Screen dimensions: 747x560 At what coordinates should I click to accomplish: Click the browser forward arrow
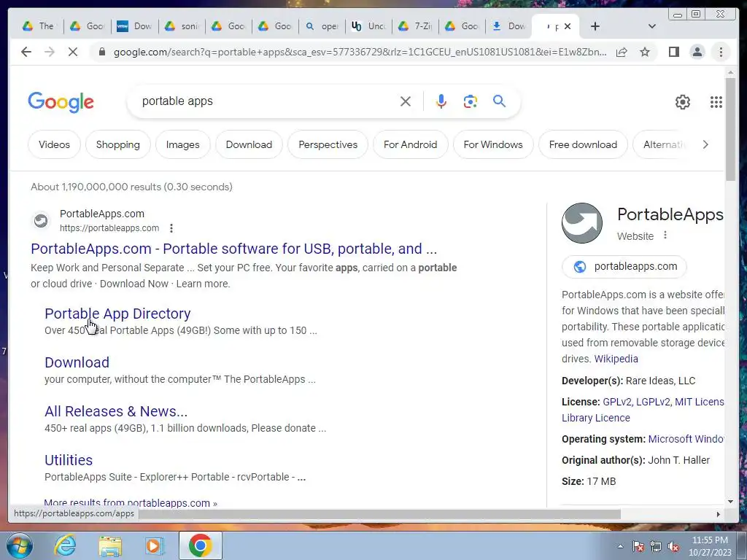point(50,52)
